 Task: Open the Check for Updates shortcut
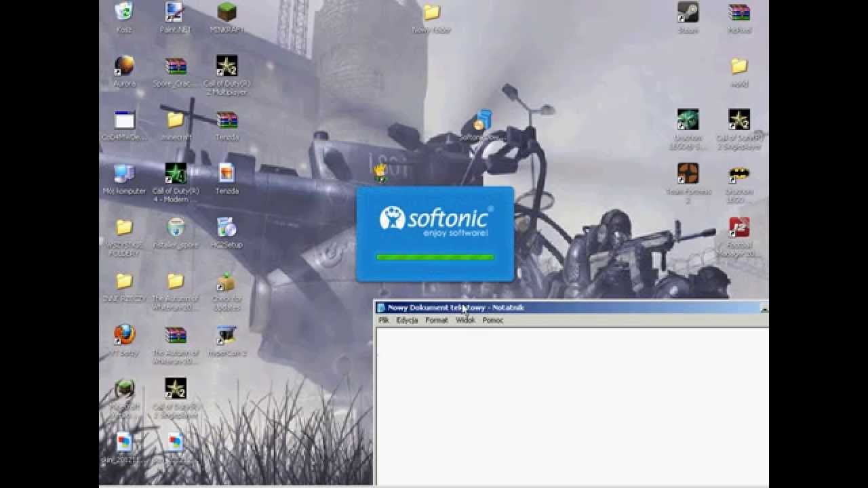(226, 282)
